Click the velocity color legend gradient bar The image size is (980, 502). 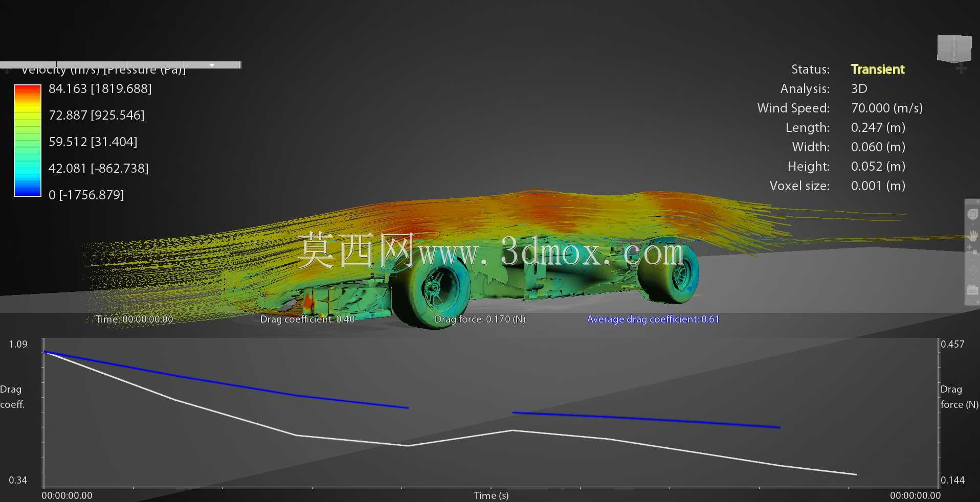point(27,141)
